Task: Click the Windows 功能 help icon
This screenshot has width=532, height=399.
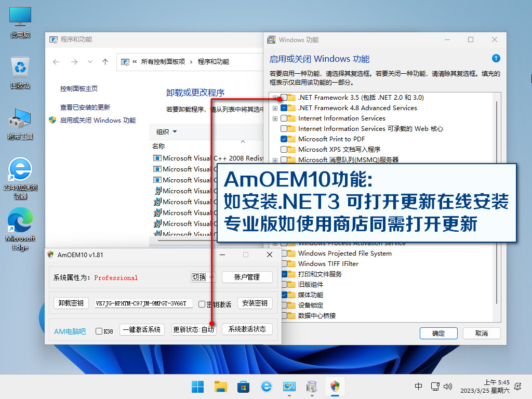Action: pos(496,58)
